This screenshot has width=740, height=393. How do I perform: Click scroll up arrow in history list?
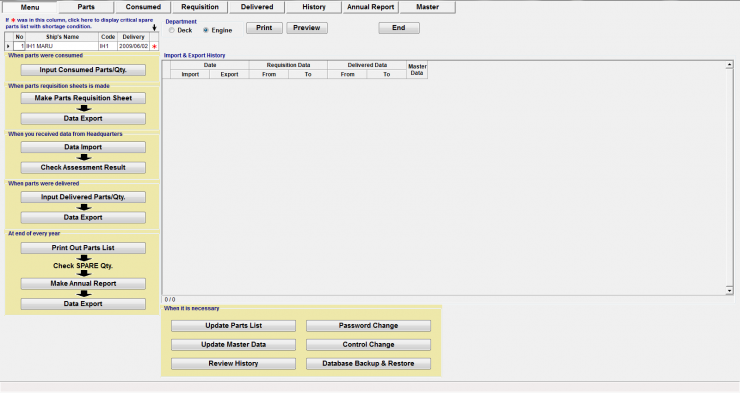click(729, 65)
